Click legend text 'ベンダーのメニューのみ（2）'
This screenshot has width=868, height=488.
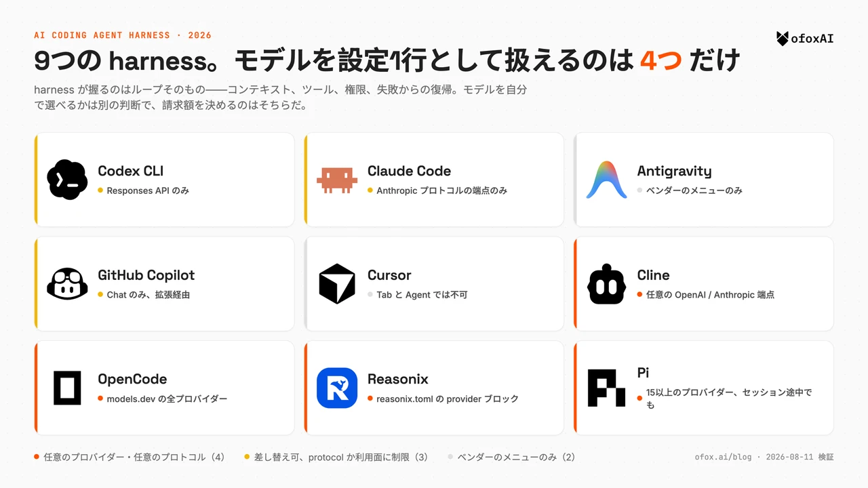click(x=516, y=457)
